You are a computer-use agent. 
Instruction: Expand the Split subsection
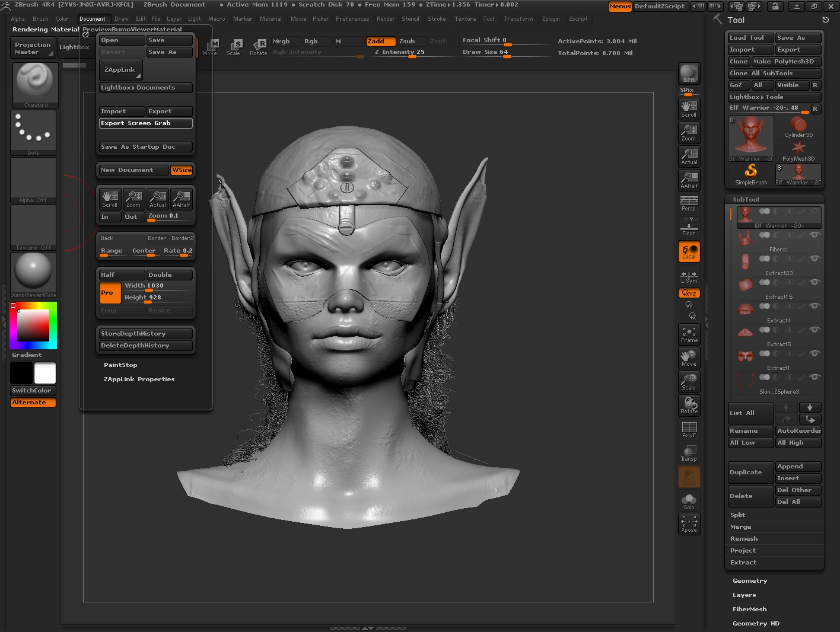click(x=737, y=515)
